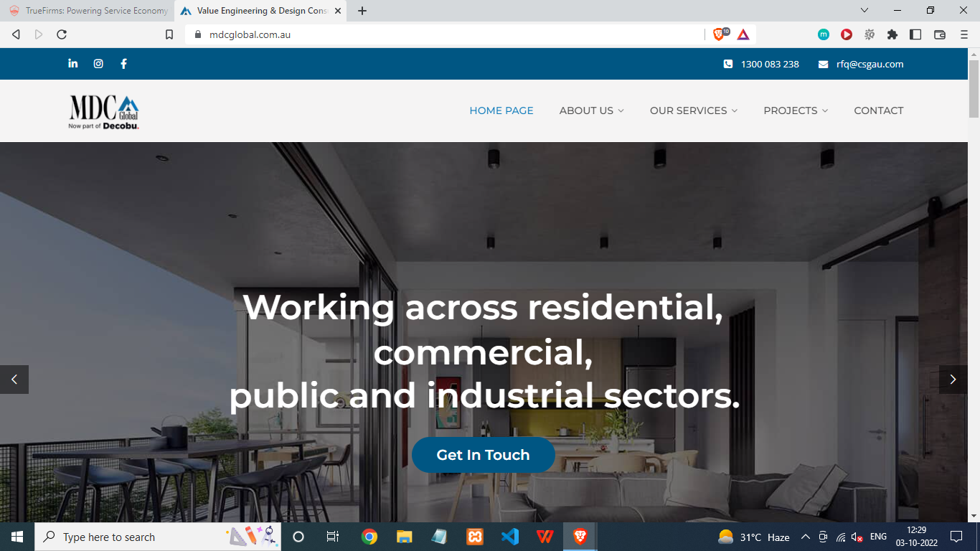Screen dimensions: 980x551
Task: Open the network Wi-Fi tray icon
Action: 841,537
